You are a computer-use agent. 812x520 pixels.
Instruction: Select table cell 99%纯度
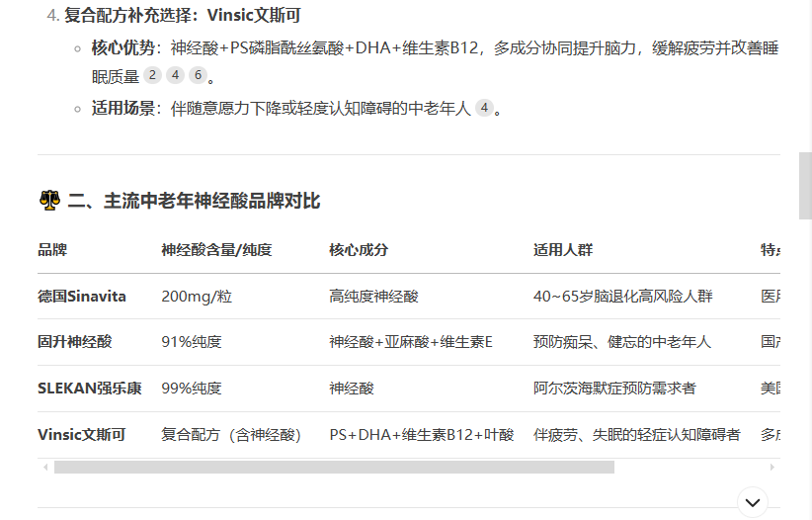[192, 389]
